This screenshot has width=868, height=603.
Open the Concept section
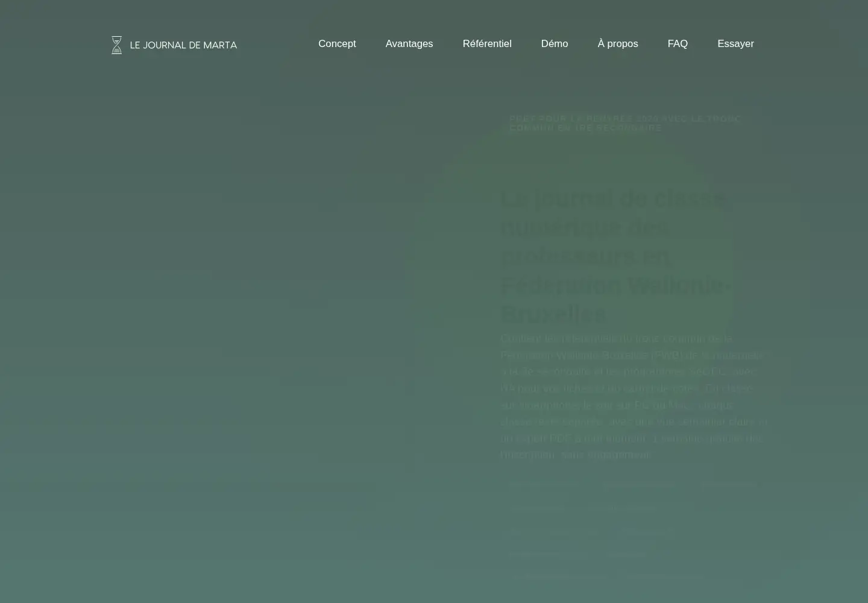(x=337, y=43)
